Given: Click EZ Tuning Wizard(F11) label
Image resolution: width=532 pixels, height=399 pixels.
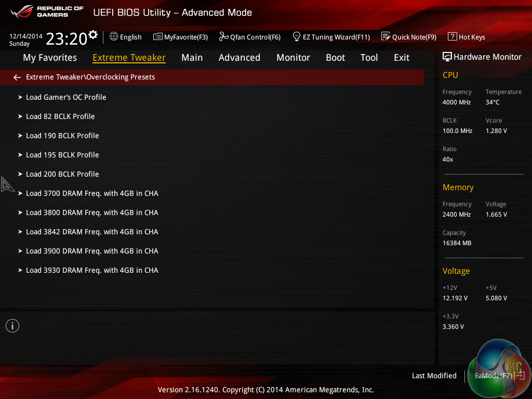Looking at the screenshot, I should pyautogui.click(x=336, y=37).
